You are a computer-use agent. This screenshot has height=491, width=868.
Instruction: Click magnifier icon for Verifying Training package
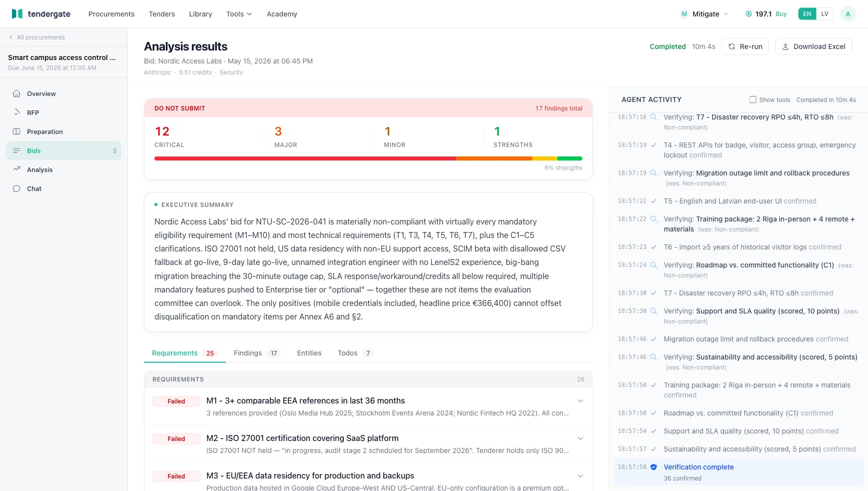coord(653,219)
